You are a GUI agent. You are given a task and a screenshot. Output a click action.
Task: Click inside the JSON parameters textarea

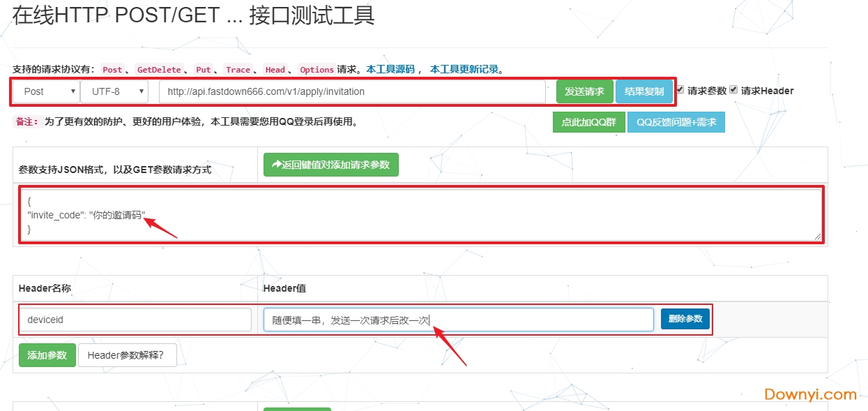pyautogui.click(x=418, y=213)
